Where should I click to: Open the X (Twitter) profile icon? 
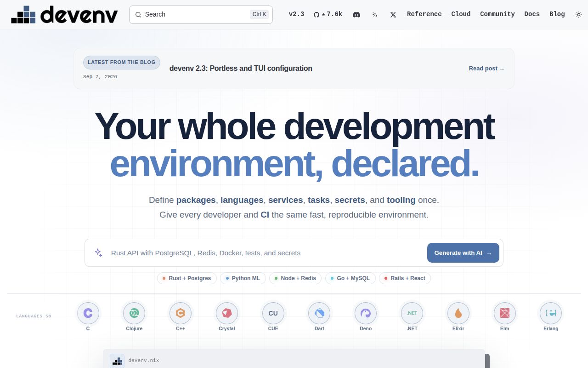[x=393, y=15]
